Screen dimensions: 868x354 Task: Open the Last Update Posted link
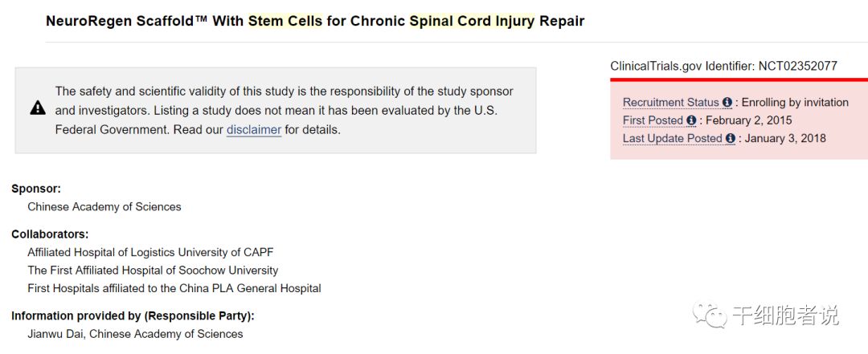point(672,138)
